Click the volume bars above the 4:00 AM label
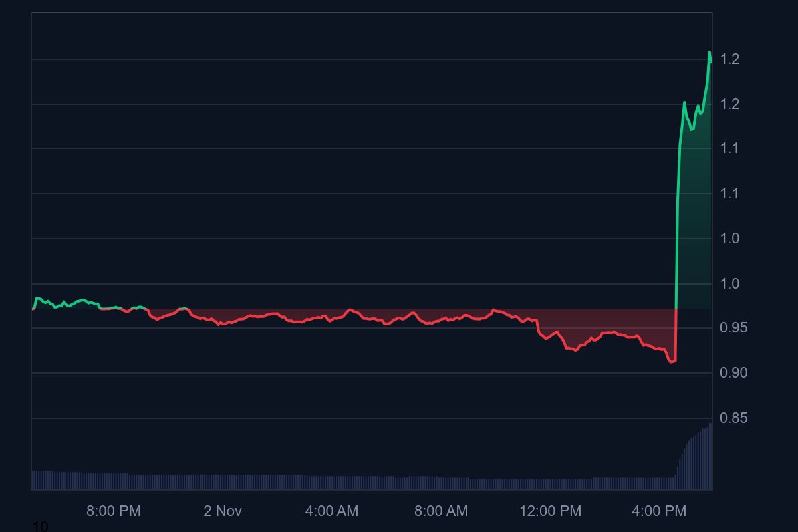The width and height of the screenshot is (798, 532). [331, 482]
